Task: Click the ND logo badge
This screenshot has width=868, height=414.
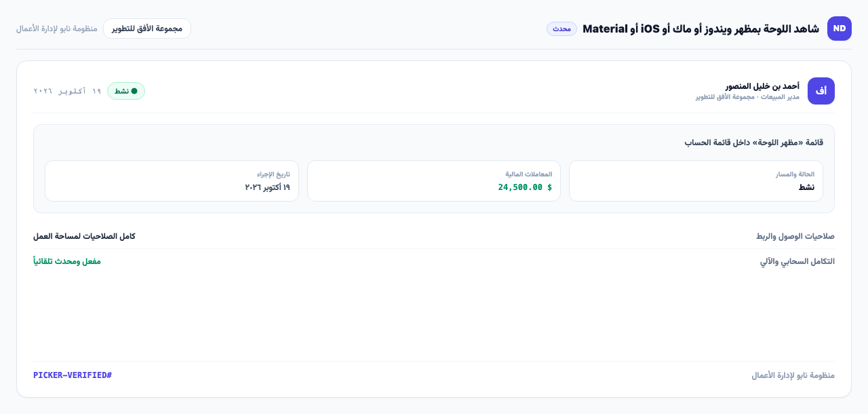Action: tap(840, 29)
